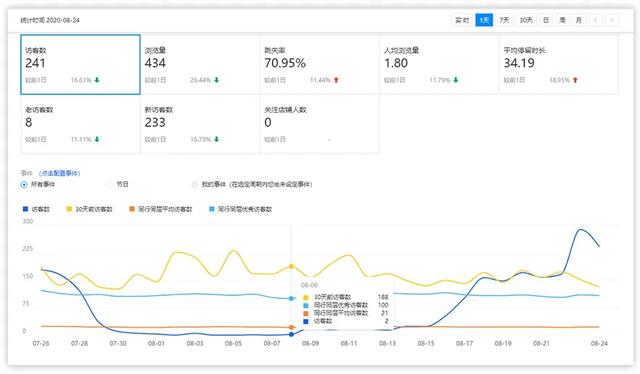Choose the 周 granularity button
This screenshot has height=374, width=640.
coord(562,20)
